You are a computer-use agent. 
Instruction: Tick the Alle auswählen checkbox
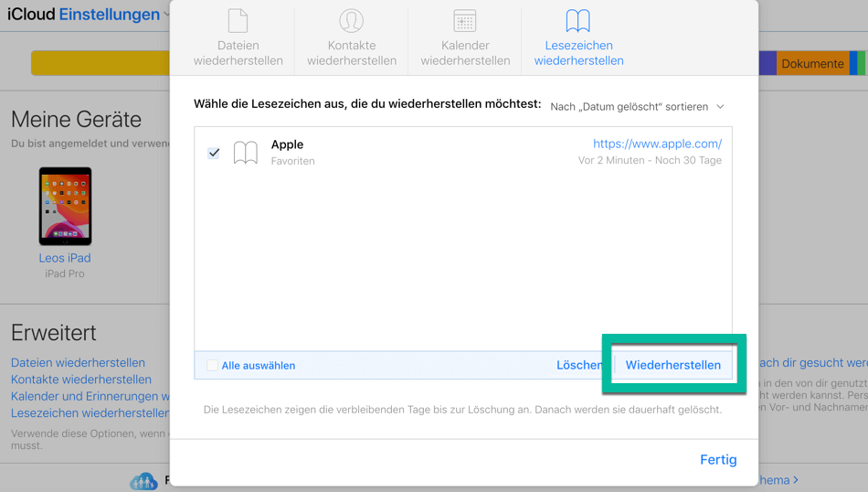coord(212,365)
